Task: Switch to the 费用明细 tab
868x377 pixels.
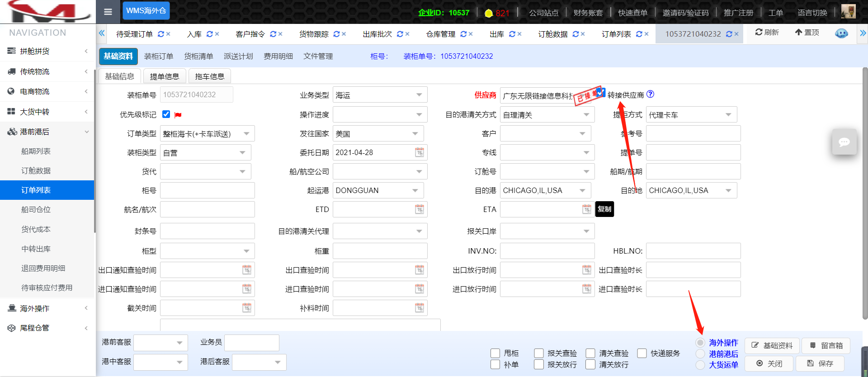Action: tap(278, 57)
